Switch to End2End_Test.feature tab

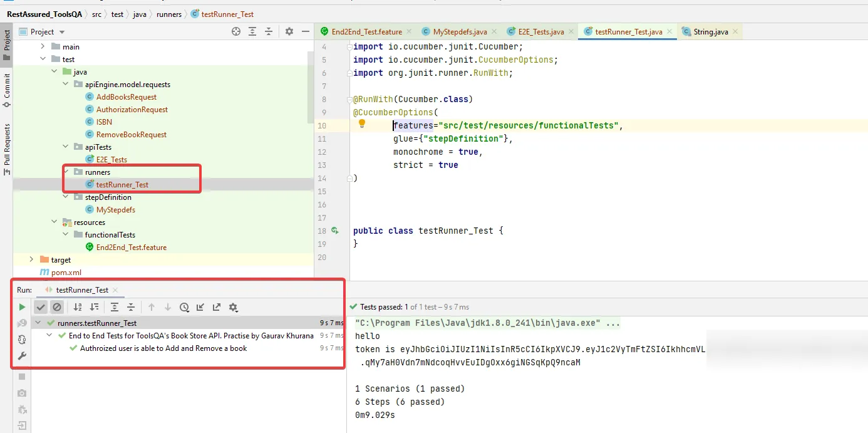point(366,31)
